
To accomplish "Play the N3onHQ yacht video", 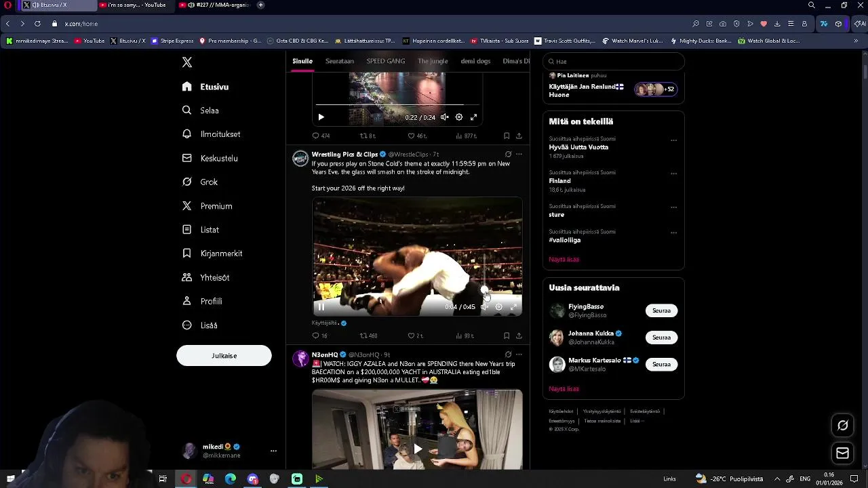I will (x=417, y=448).
